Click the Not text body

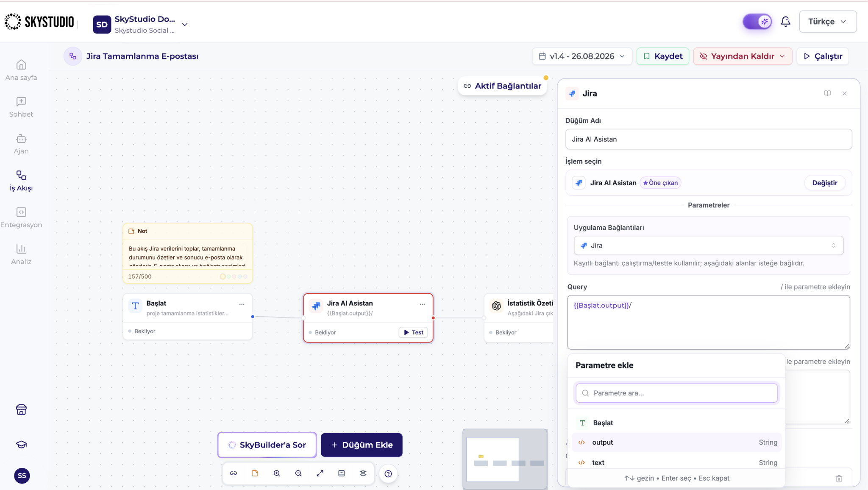[x=187, y=256]
